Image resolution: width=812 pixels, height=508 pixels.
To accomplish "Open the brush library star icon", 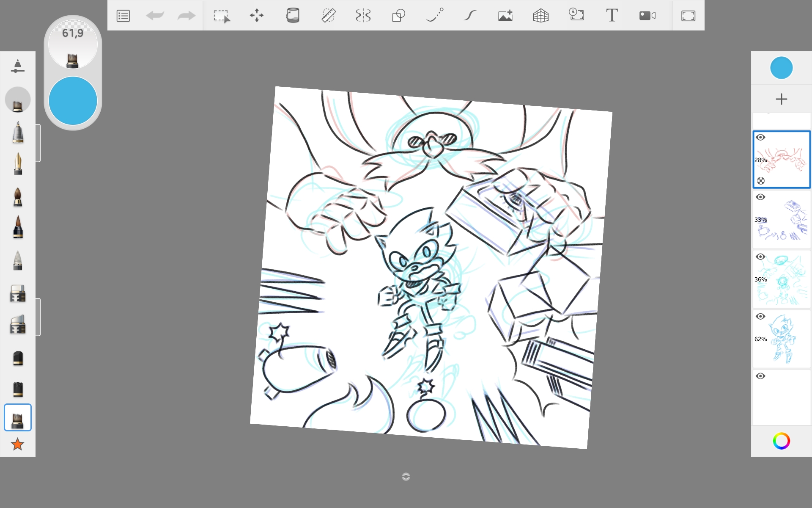I will click(17, 444).
